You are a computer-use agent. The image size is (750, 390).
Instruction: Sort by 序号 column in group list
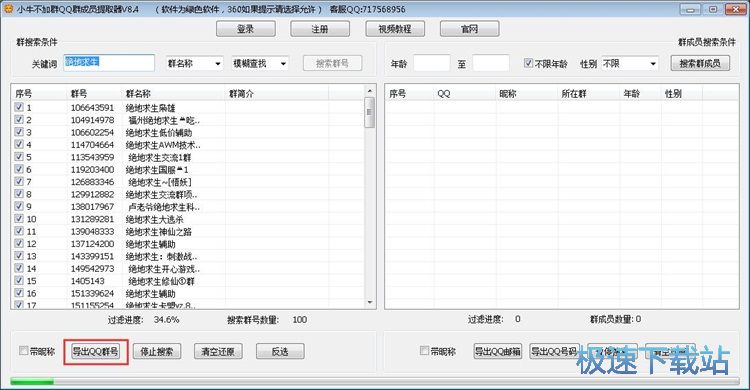tap(39, 93)
